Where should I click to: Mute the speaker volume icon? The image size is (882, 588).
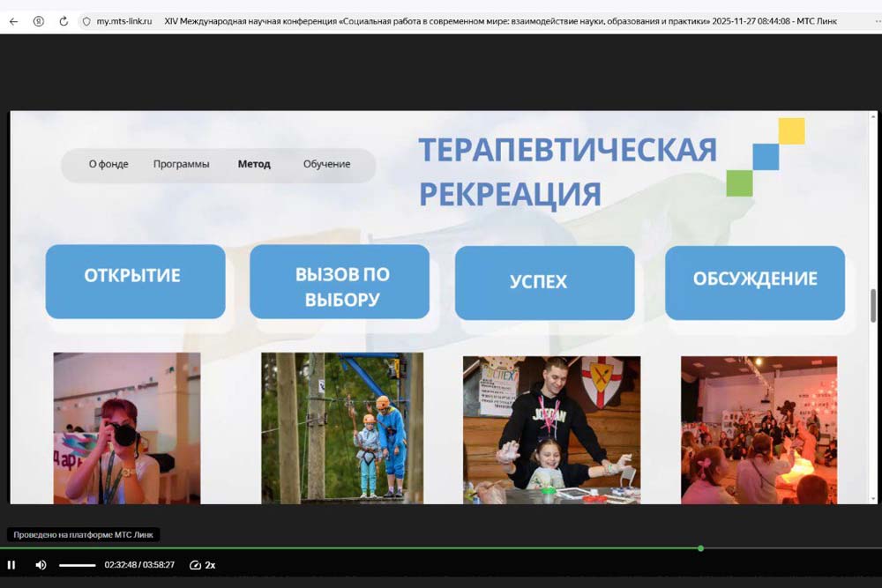[x=41, y=565]
